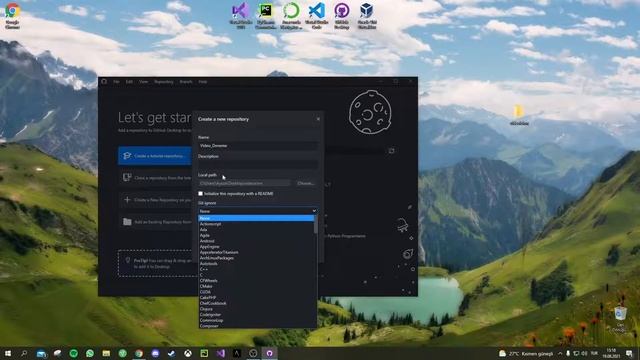
Task: Open Spotify from the taskbar
Action: pyautogui.click(x=73, y=353)
